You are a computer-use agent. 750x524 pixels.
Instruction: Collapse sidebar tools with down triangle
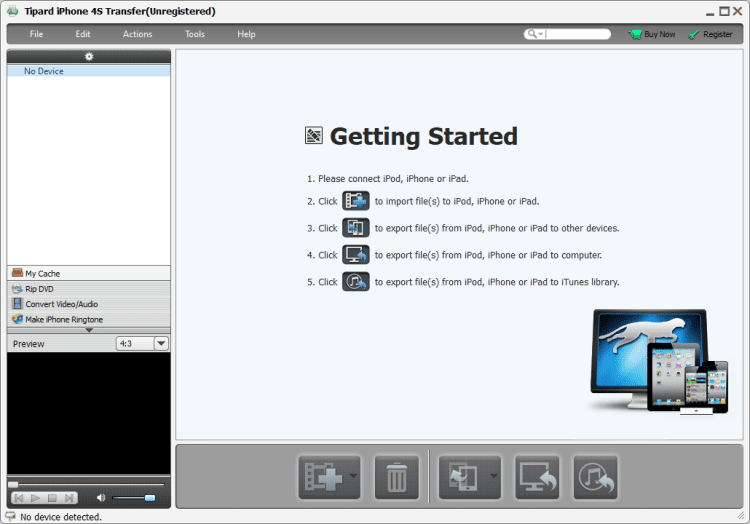[x=89, y=330]
